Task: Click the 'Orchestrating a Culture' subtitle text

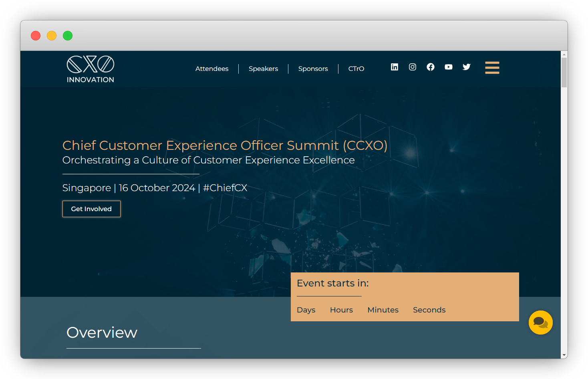Action: pyautogui.click(x=209, y=160)
